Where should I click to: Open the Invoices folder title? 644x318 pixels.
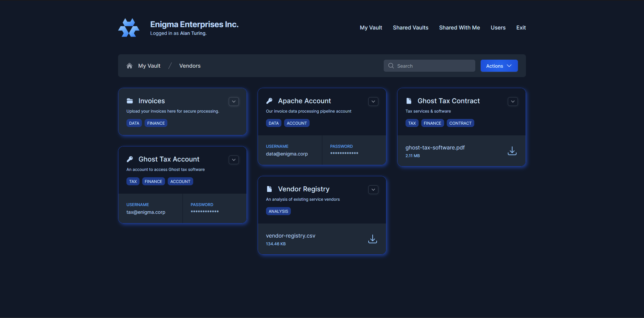(152, 101)
